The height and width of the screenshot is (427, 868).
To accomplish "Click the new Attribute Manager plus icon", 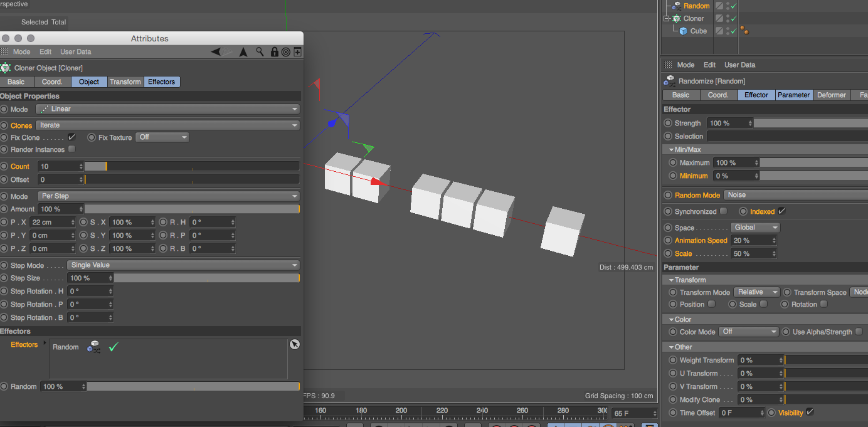I will coord(297,52).
